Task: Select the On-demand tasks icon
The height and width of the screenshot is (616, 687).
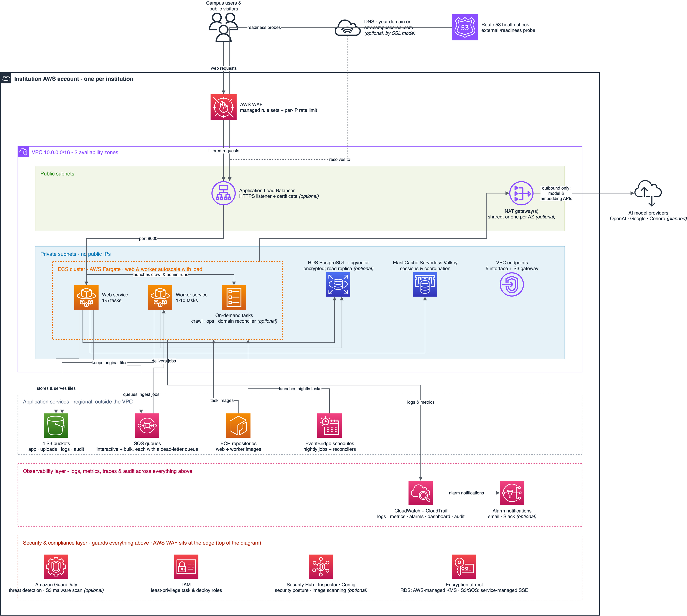Action: [x=234, y=297]
